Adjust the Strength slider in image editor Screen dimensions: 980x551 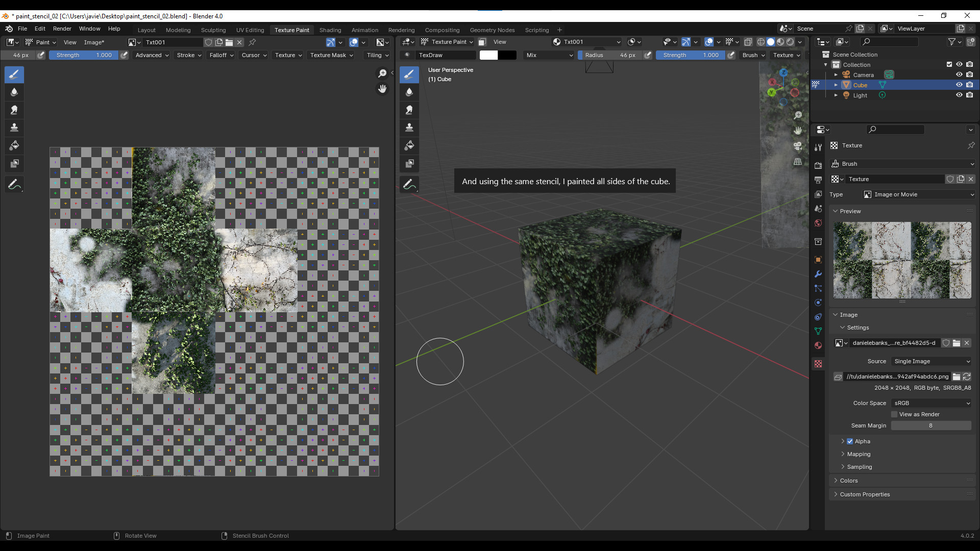[x=84, y=55]
